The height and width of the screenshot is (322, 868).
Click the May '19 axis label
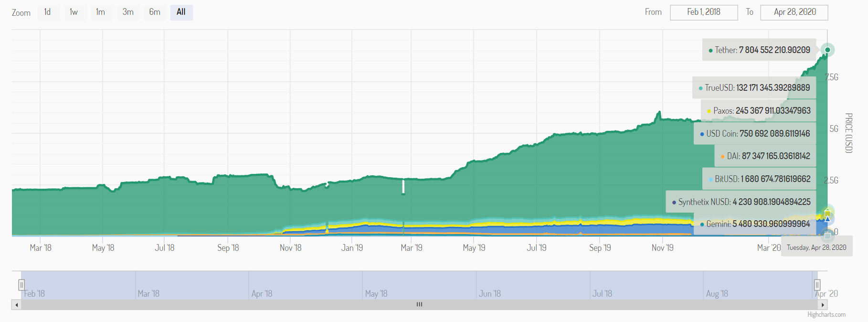click(x=474, y=248)
